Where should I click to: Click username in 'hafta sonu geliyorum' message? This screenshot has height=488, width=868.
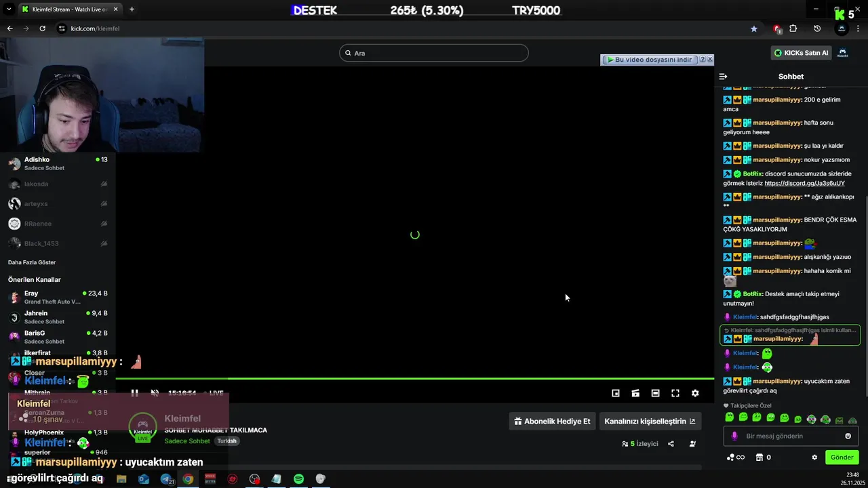click(x=777, y=123)
